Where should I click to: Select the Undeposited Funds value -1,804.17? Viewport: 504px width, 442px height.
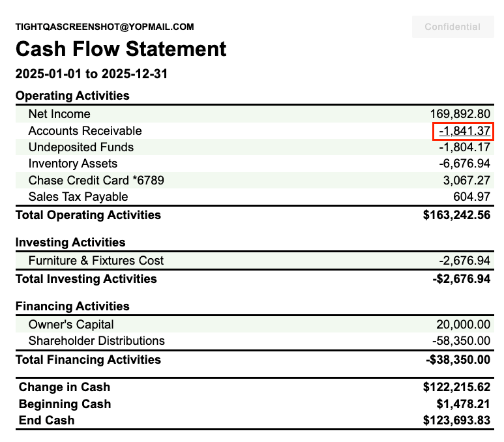point(464,147)
